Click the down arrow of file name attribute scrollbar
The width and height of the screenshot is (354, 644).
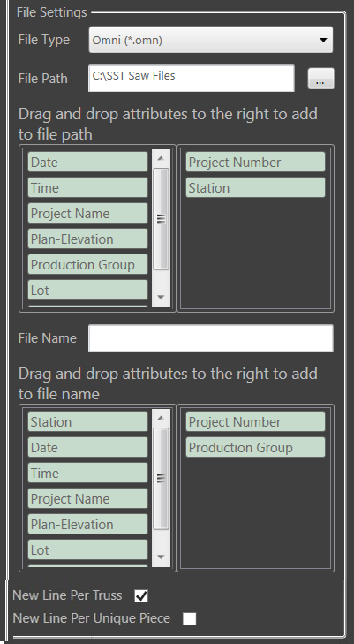tap(161, 557)
